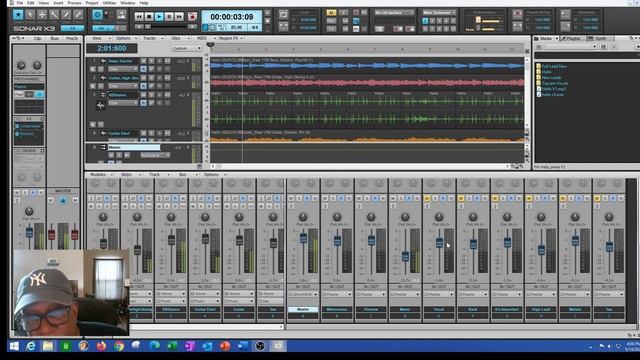Open the console Strips dropdown menu
This screenshot has width=640, height=360.
(x=130, y=175)
